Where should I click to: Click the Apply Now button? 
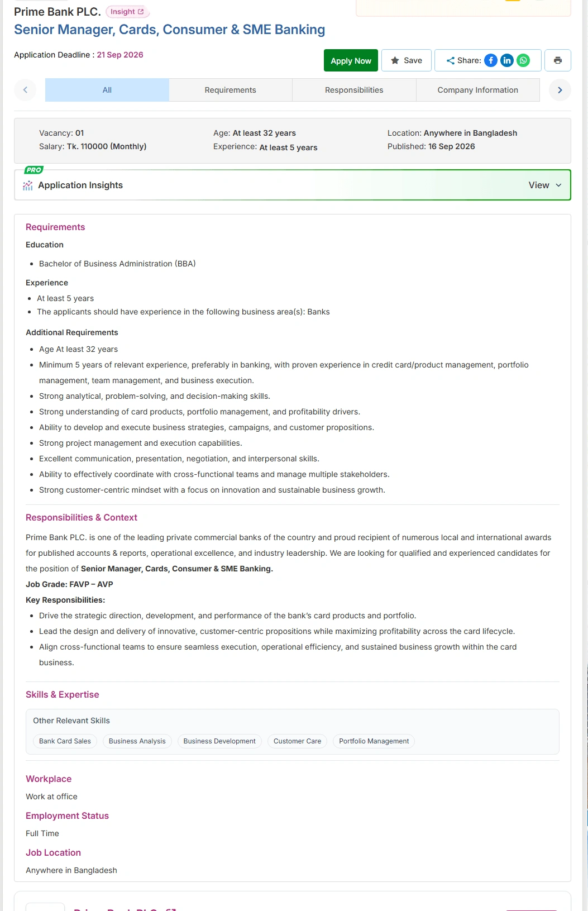[x=351, y=60]
